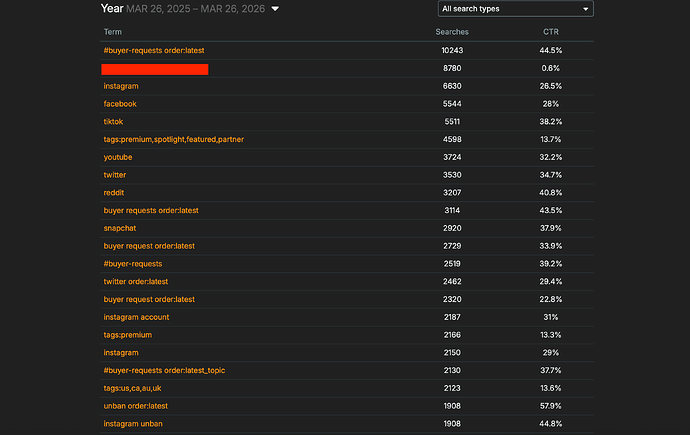The width and height of the screenshot is (690, 435).
Task: Open the instagram term with 2150 searches
Action: click(x=121, y=353)
